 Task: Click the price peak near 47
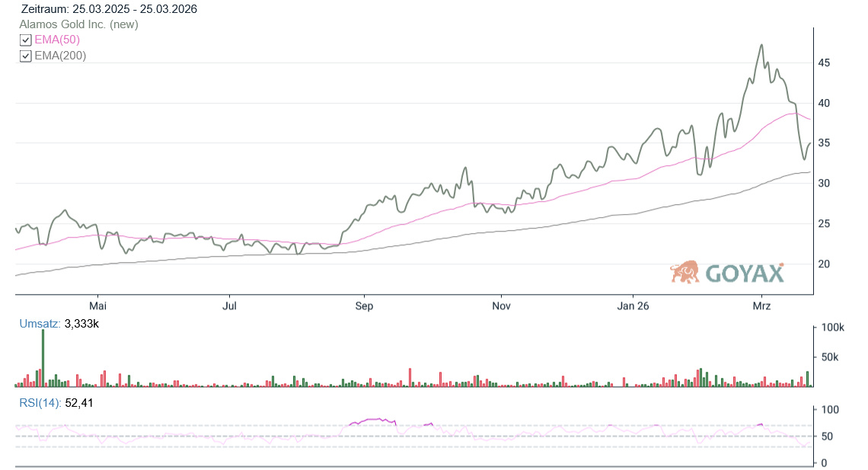pyautogui.click(x=761, y=45)
